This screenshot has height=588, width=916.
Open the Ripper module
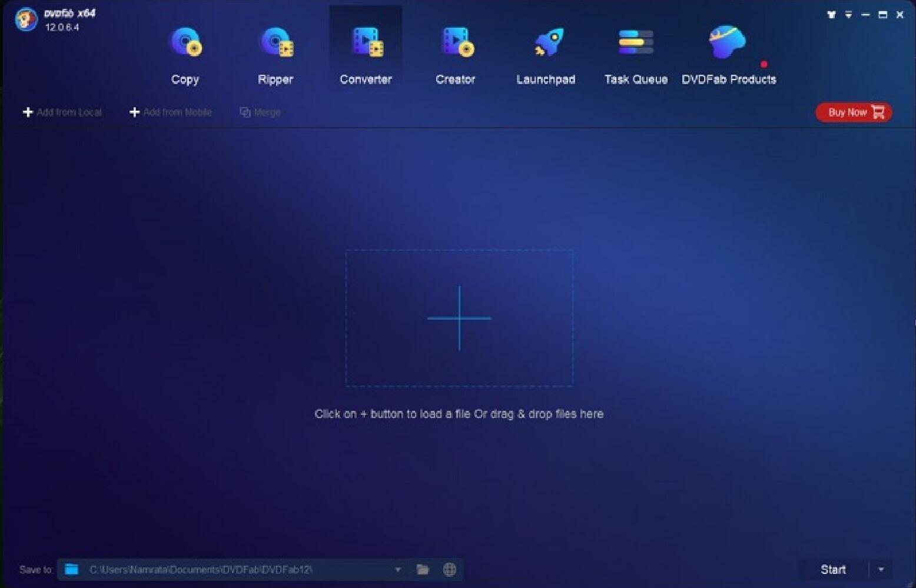276,55
